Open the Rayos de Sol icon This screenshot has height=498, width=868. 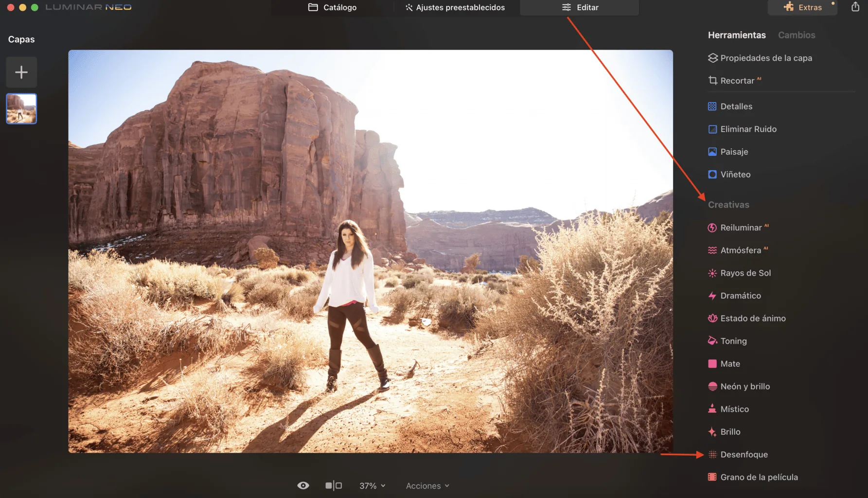(x=712, y=273)
